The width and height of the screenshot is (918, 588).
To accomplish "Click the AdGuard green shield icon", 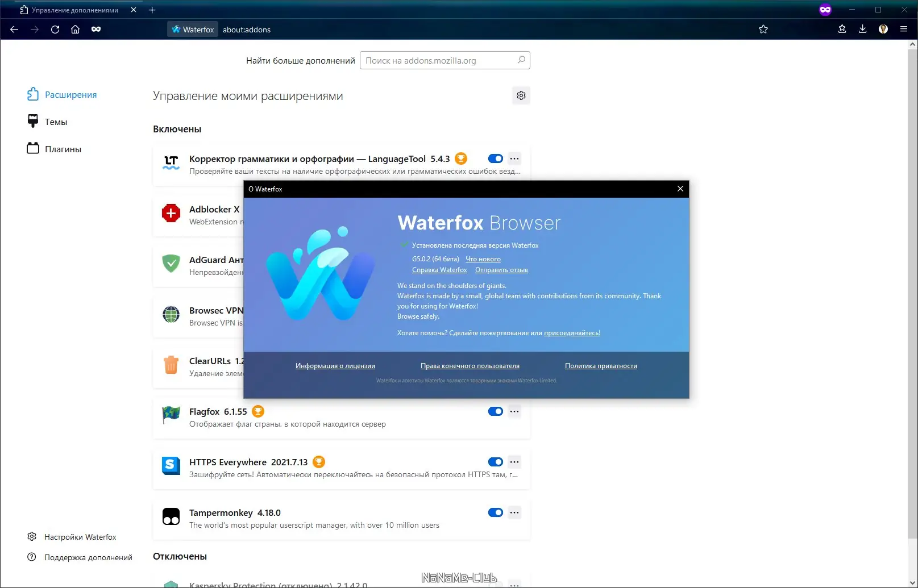I will tap(171, 264).
